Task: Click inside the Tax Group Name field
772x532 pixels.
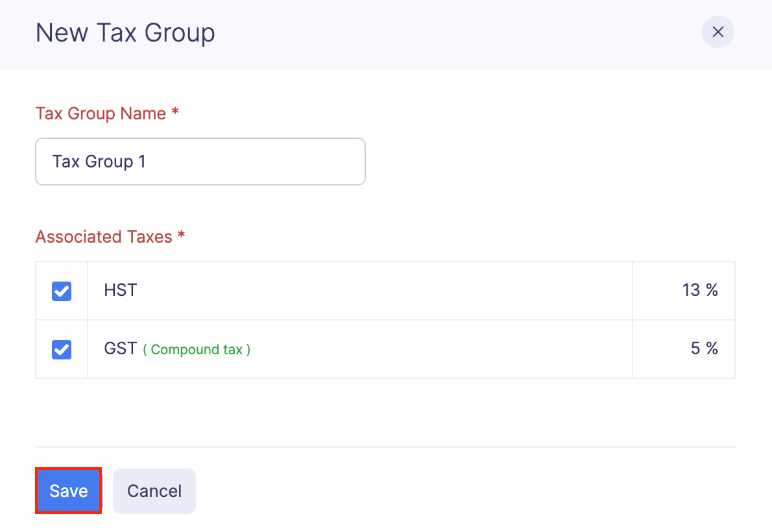Action: 200,162
